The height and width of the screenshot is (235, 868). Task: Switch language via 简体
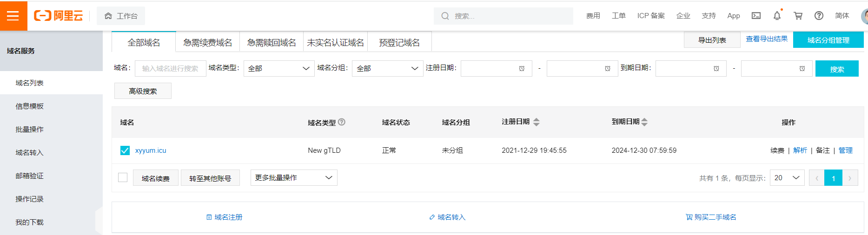(x=842, y=16)
